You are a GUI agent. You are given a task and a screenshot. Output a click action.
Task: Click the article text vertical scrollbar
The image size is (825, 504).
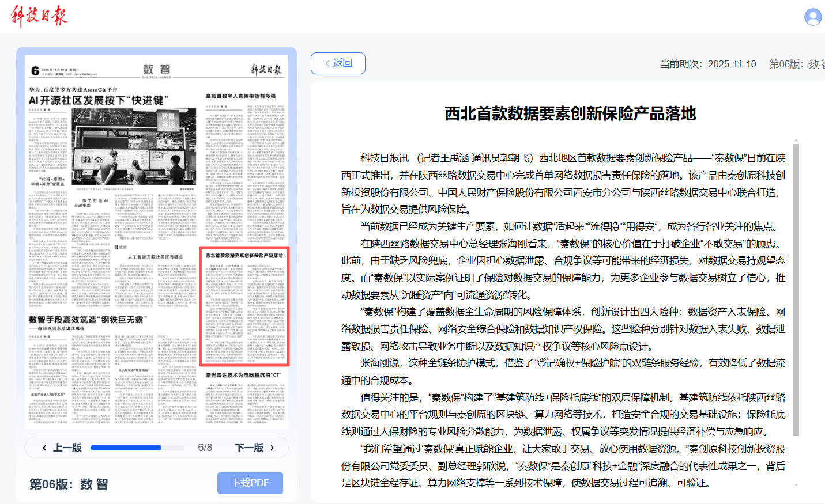796,288
